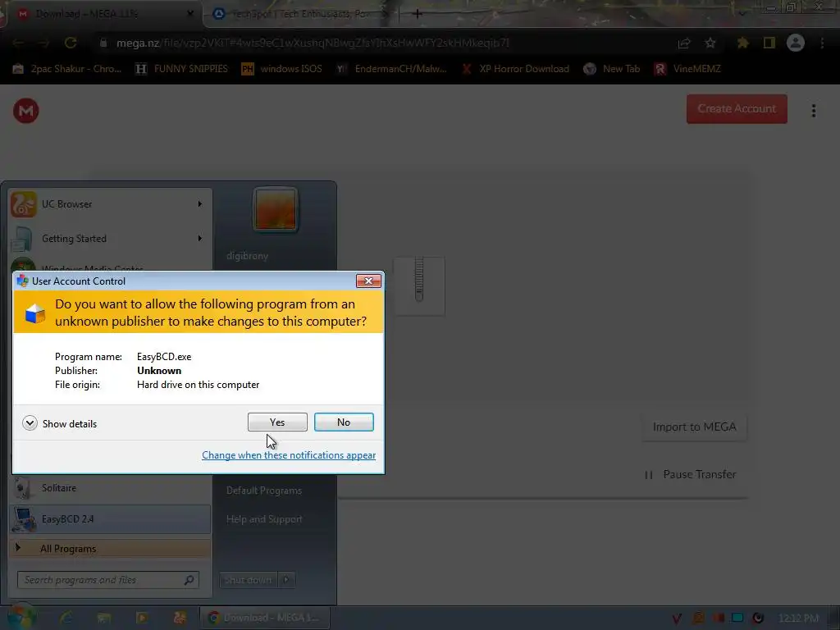Expand UC Browser submenu arrow
The height and width of the screenshot is (630, 840).
click(200, 204)
